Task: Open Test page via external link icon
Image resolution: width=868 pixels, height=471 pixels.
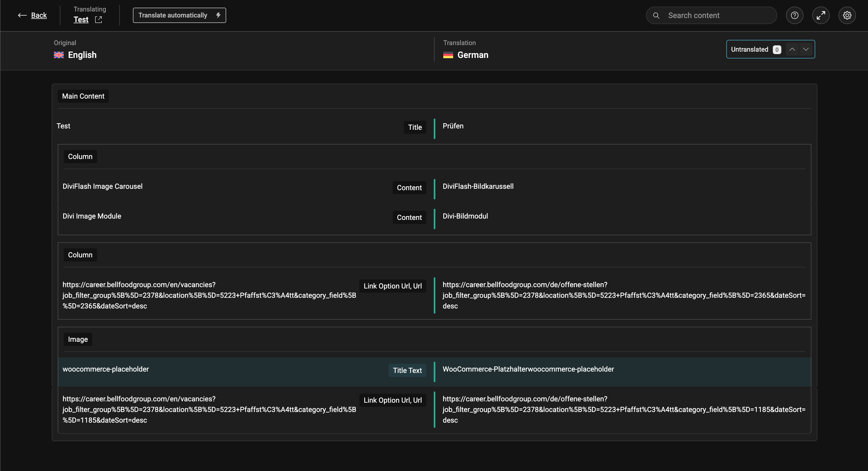Action: point(98,19)
